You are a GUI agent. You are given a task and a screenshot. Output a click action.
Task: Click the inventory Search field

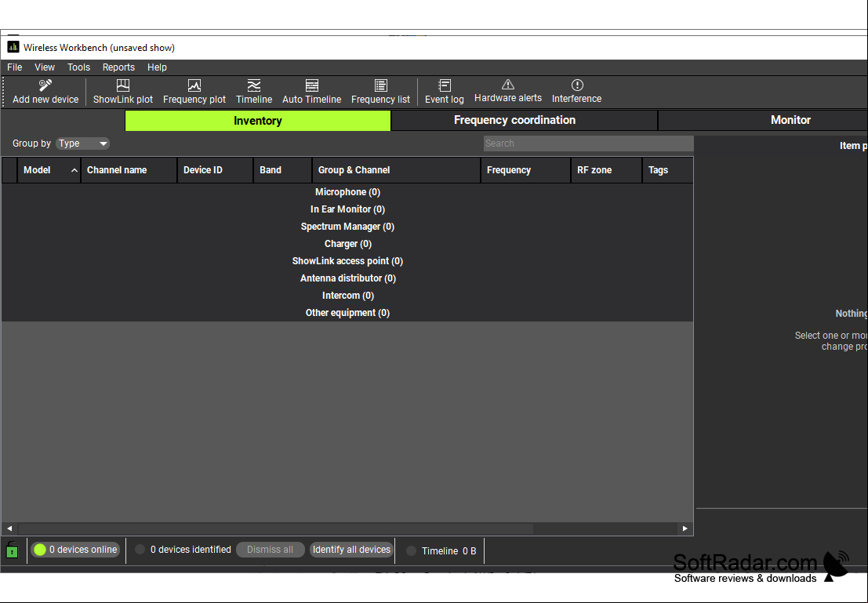(588, 143)
